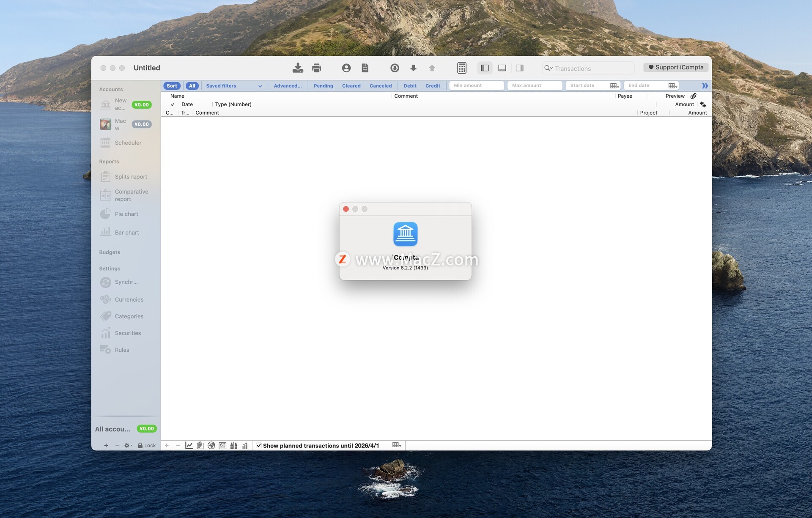Image resolution: width=812 pixels, height=518 pixels.
Task: Open the Start date calendar picker
Action: 614,86
